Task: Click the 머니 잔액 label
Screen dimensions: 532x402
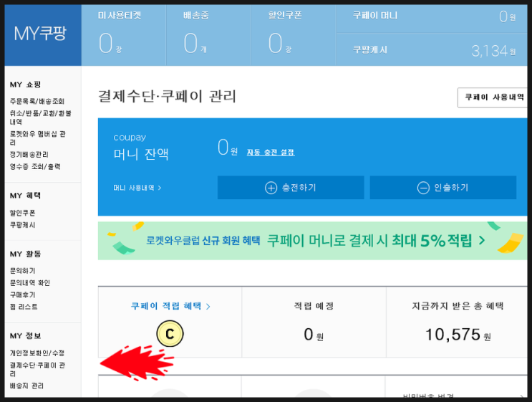Action: click(x=141, y=155)
